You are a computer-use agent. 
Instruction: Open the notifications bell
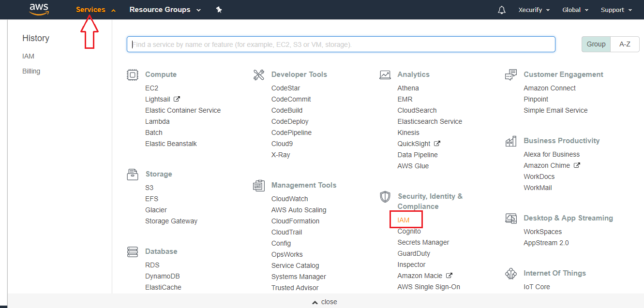[501, 10]
